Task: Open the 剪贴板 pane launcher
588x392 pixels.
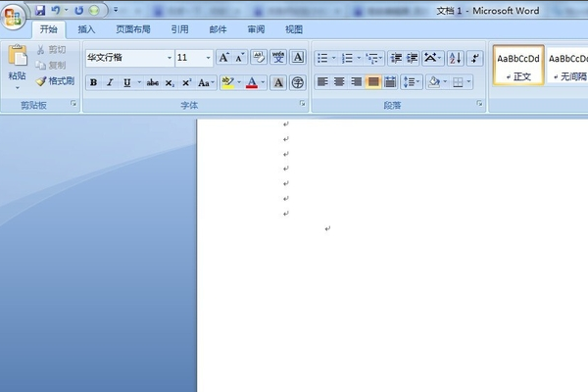Action: point(73,103)
